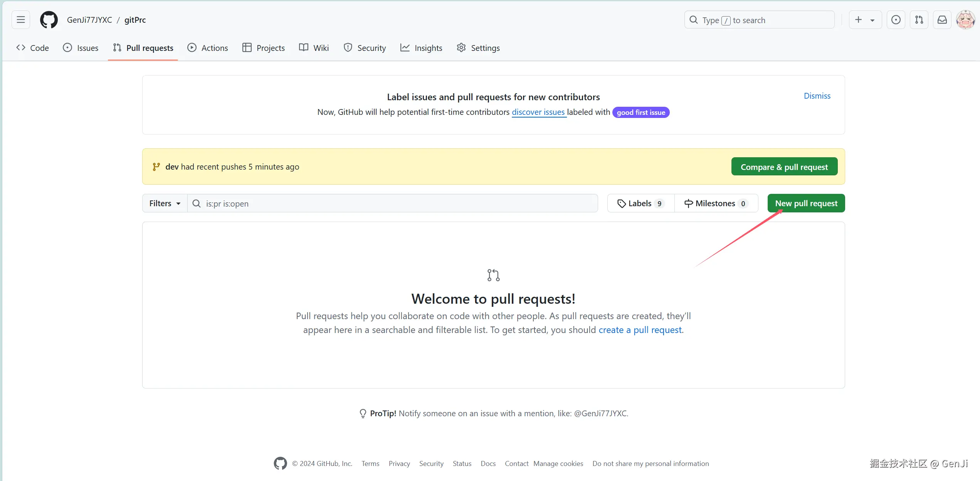980x481 pixels.
Task: Click the magnifier icon in filter search
Action: pyautogui.click(x=197, y=203)
